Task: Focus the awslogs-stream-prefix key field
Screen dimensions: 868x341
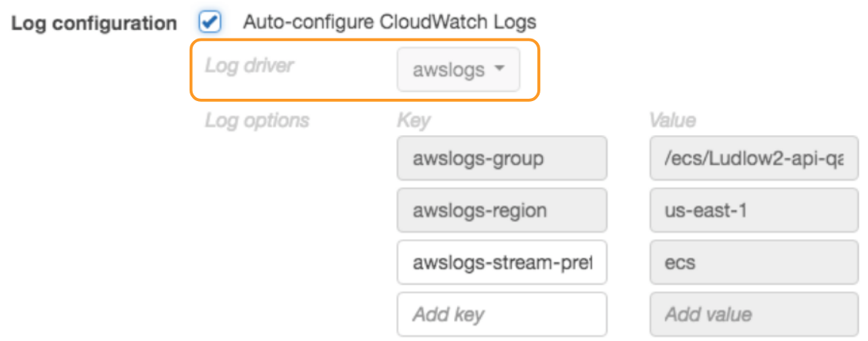Action: click(501, 262)
